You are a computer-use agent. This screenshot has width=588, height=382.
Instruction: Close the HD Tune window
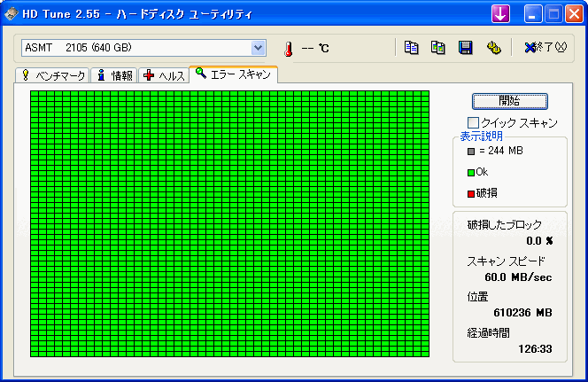pos(574,14)
